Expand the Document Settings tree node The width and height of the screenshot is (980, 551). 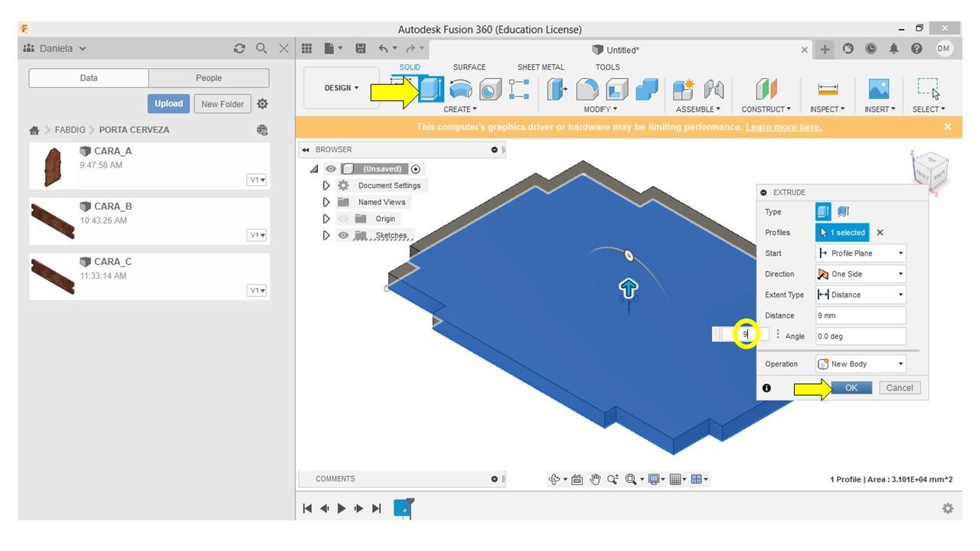click(x=327, y=186)
